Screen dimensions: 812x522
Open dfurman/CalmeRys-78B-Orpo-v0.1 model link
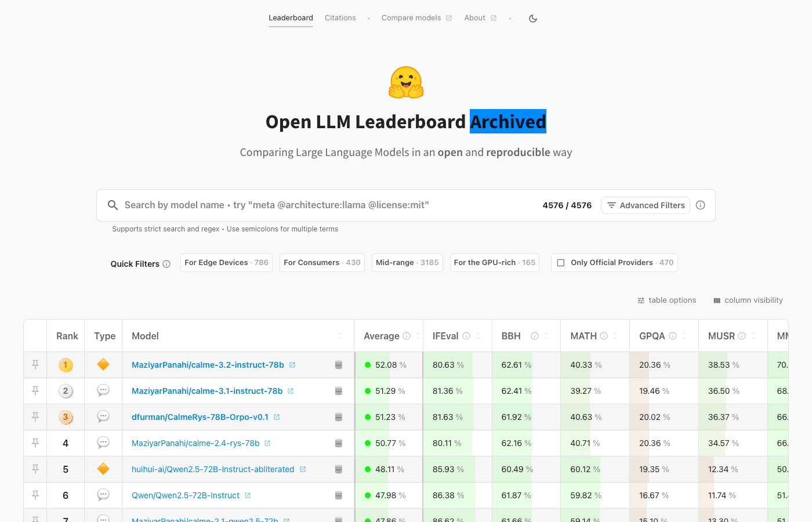[x=200, y=417]
